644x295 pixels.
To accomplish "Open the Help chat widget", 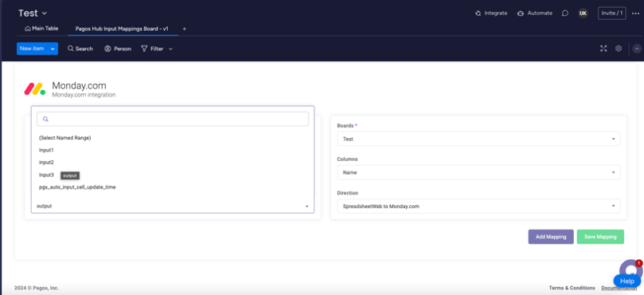I will (627, 281).
